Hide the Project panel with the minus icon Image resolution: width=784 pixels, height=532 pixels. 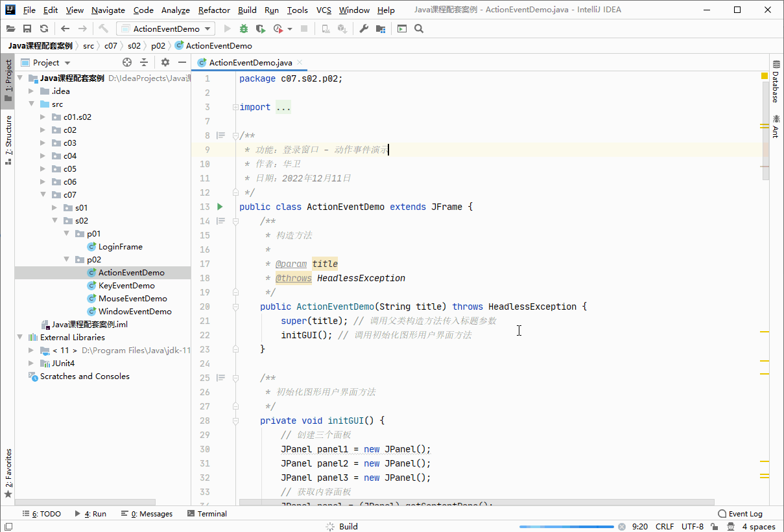[x=182, y=62]
